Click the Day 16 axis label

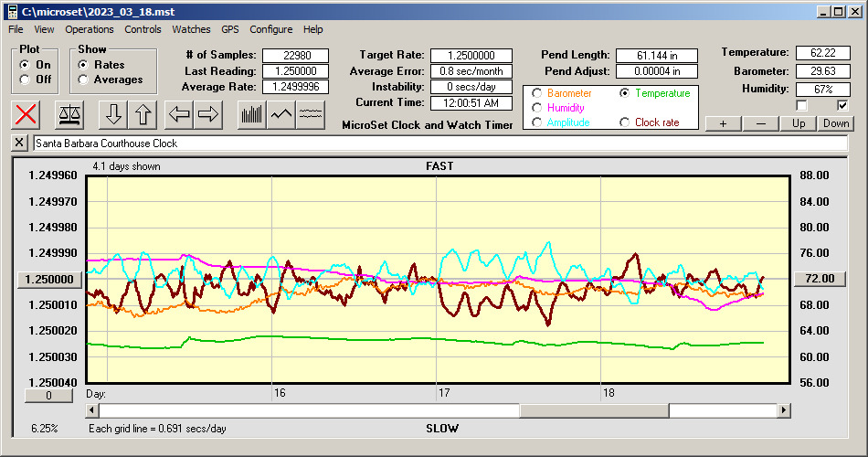click(280, 393)
